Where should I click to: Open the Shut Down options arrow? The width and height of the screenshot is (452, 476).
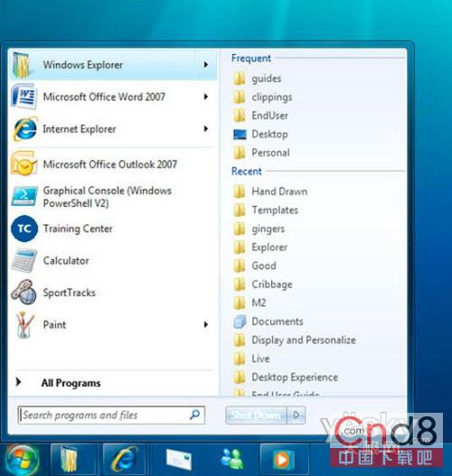point(297,415)
